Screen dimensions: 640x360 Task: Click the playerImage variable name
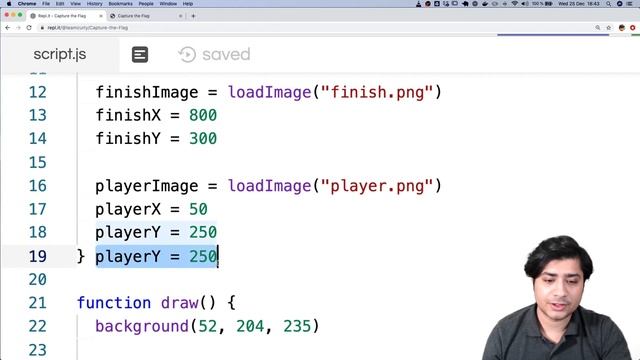pos(147,186)
